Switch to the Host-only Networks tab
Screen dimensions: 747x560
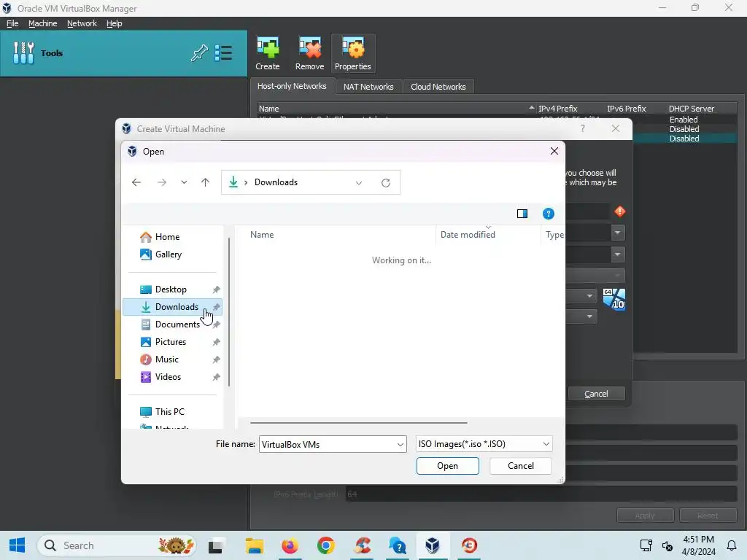(x=292, y=86)
